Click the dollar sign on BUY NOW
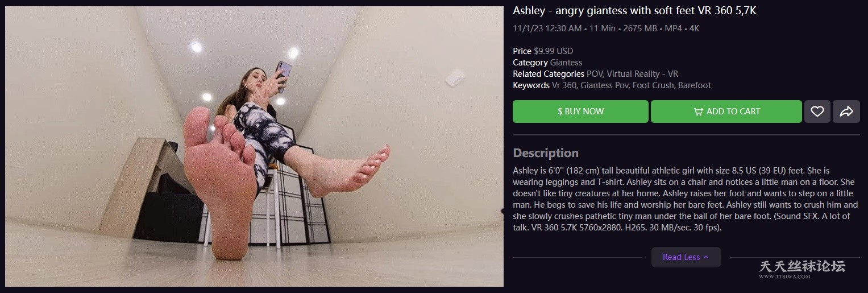Screen dimensions: 868x293 click(560, 112)
